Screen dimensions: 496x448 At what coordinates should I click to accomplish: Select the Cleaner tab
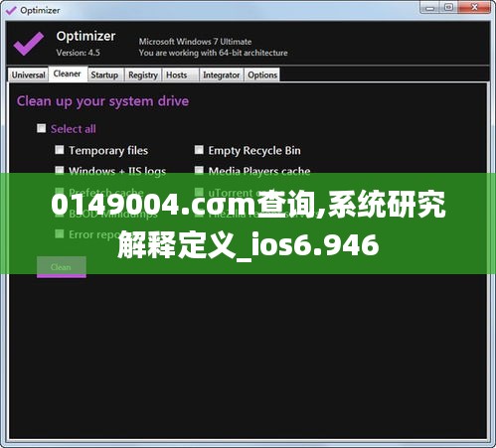[68, 74]
